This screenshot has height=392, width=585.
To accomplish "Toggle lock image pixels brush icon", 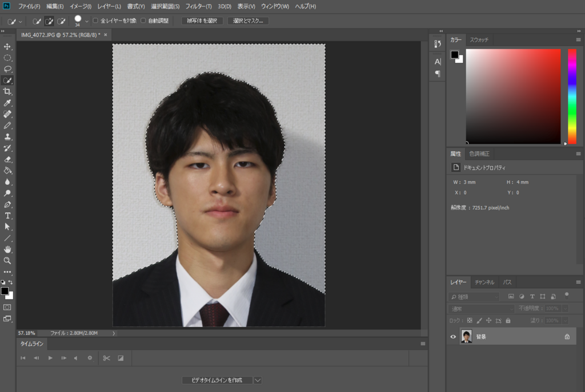I will tap(479, 321).
